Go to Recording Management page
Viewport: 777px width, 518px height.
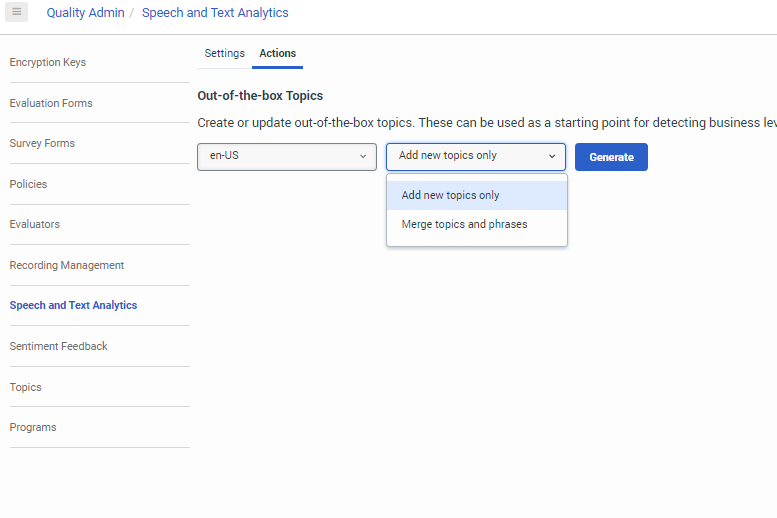pyautogui.click(x=67, y=265)
